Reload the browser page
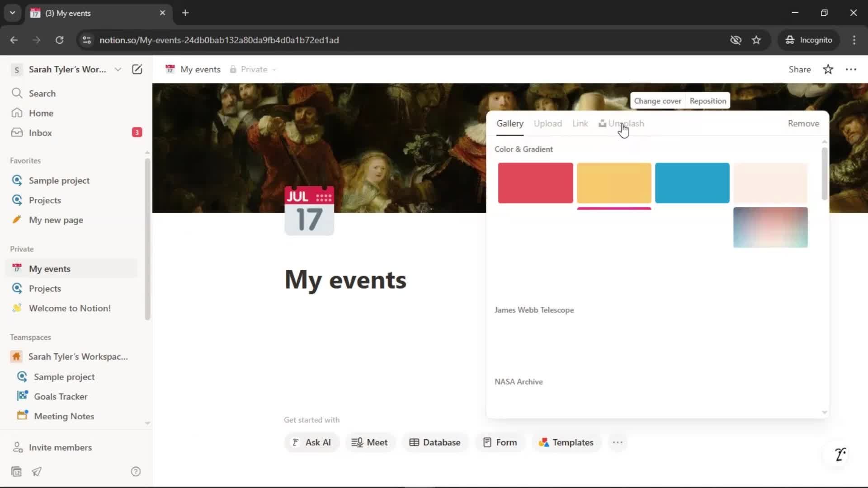Image resolution: width=868 pixels, height=488 pixels. point(59,40)
